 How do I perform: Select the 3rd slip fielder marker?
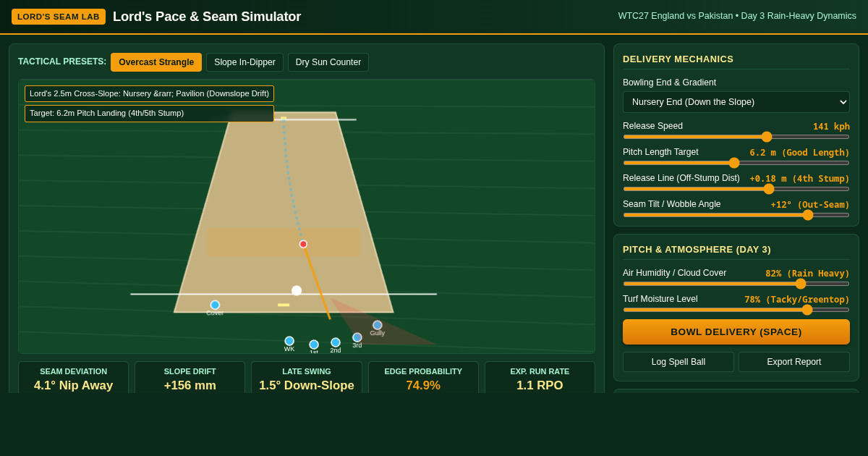click(357, 337)
